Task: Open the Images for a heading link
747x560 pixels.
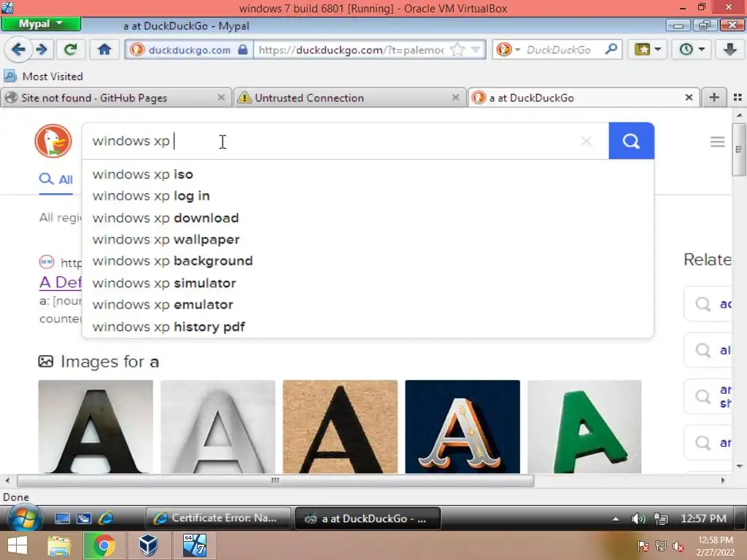Action: click(x=109, y=362)
